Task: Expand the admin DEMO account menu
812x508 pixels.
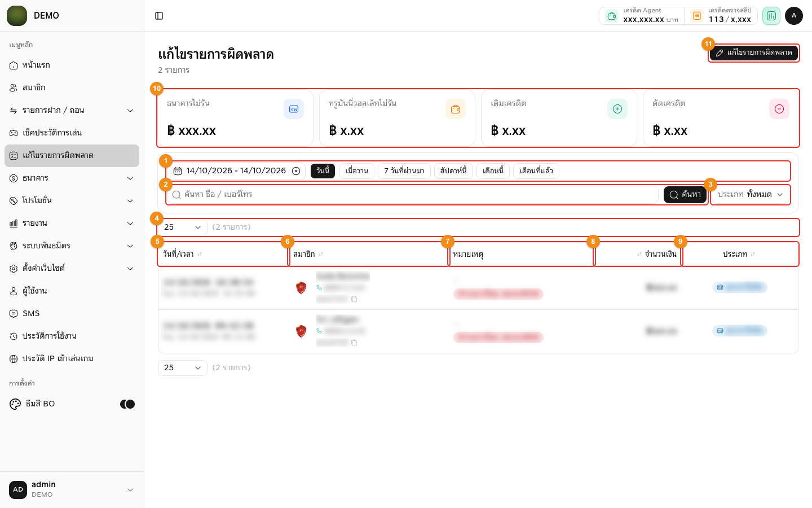Action: click(72, 489)
